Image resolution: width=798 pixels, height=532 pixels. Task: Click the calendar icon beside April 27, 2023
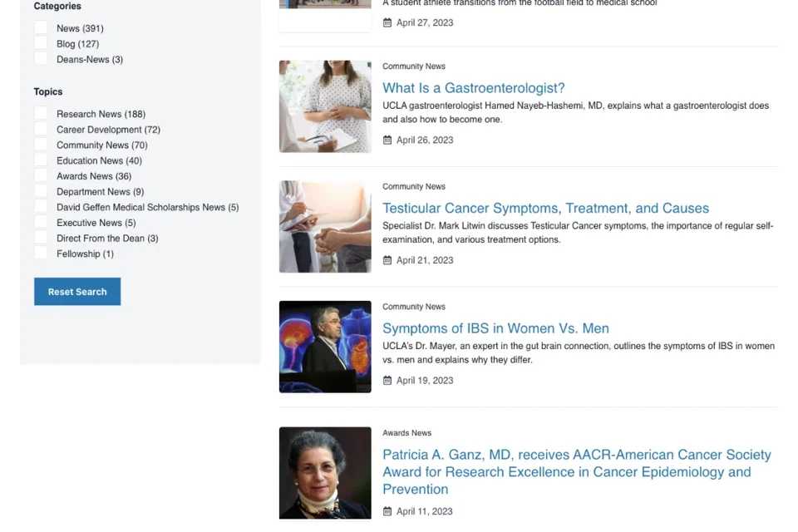coord(387,22)
